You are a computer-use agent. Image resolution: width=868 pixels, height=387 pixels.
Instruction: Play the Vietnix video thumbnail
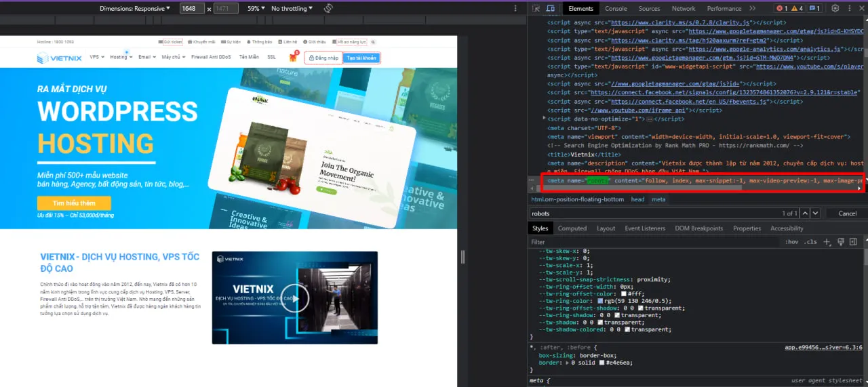(294, 298)
